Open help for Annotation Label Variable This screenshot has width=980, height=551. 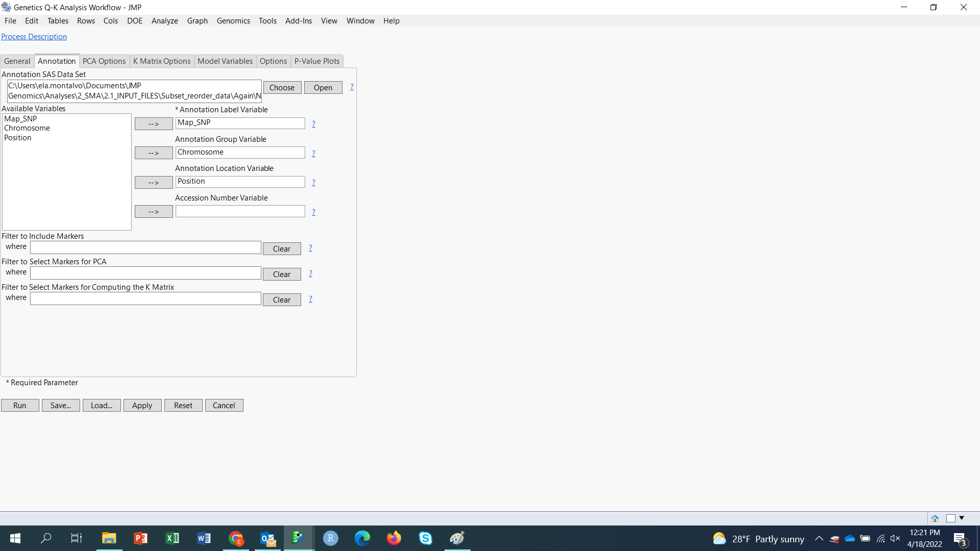313,124
